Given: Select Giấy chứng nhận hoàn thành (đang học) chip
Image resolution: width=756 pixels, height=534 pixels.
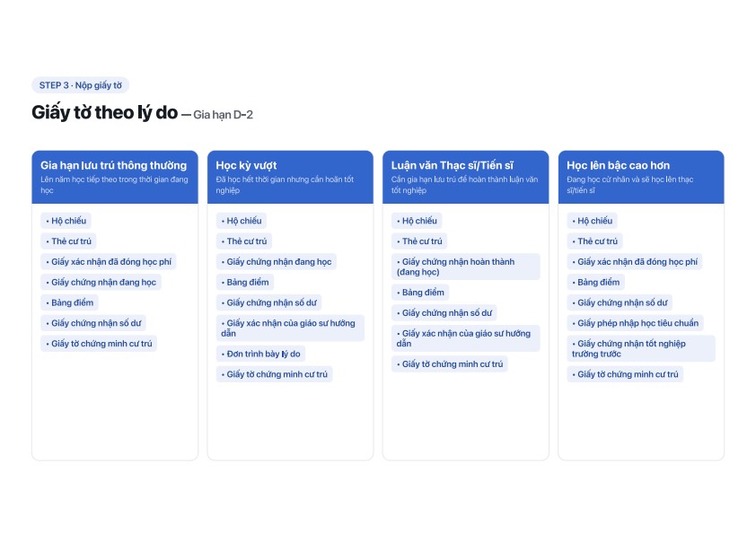Looking at the screenshot, I should pos(466,267).
